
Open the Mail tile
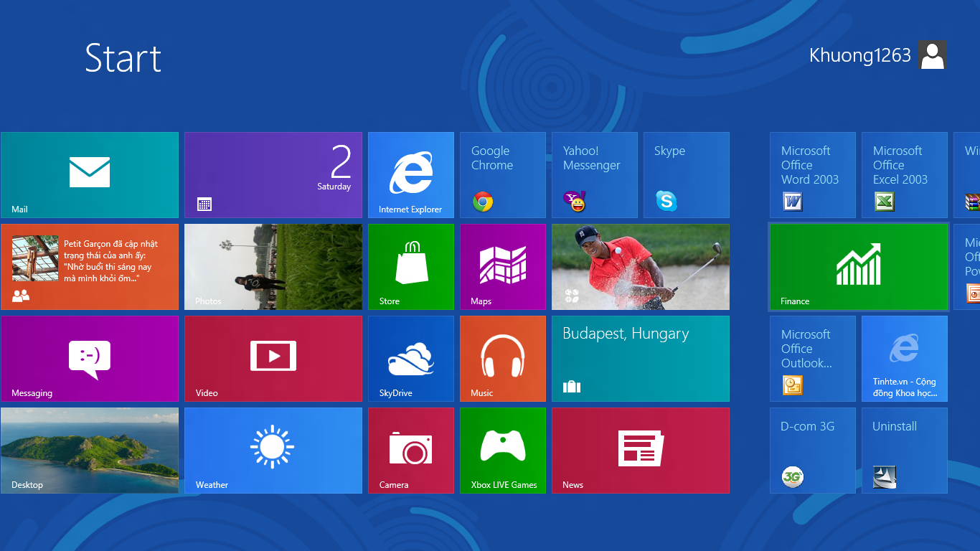(90, 175)
